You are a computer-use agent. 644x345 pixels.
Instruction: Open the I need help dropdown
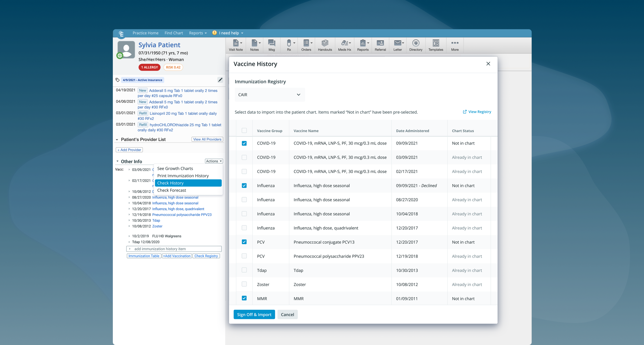pos(231,33)
